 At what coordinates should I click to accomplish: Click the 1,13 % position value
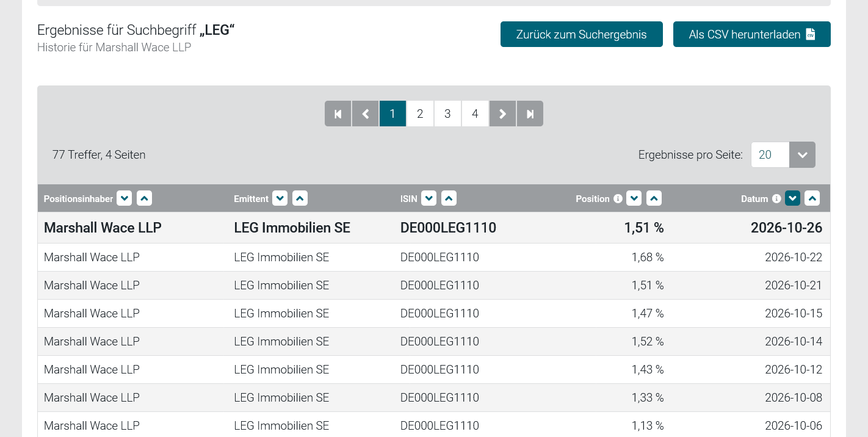[648, 426]
